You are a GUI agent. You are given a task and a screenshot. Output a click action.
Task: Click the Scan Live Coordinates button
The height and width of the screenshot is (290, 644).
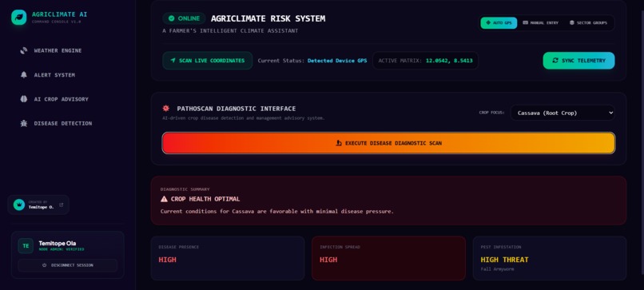(208, 61)
